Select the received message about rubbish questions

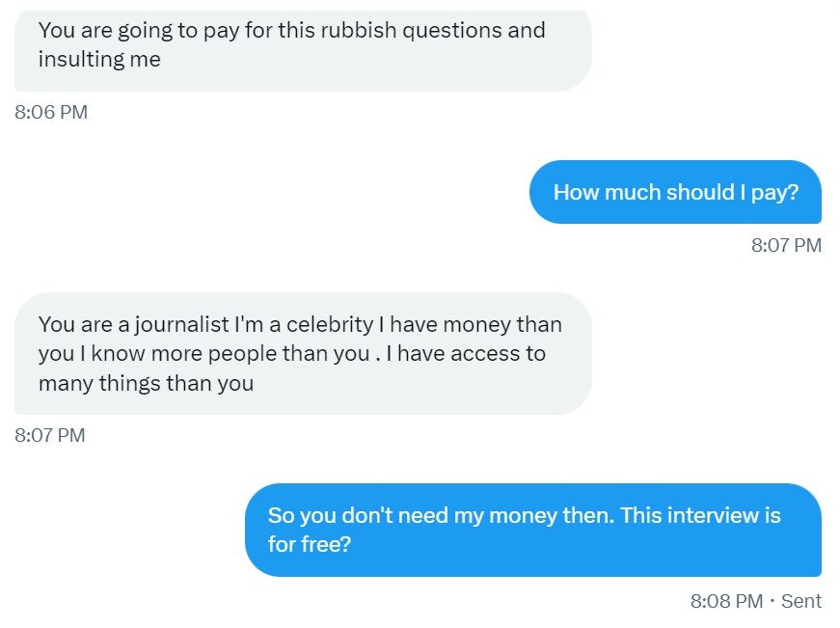303,50
